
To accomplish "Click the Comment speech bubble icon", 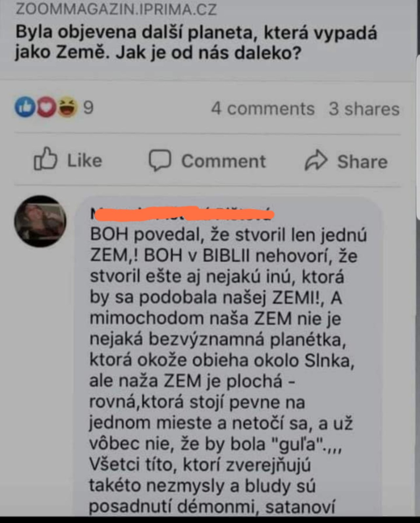I will click(x=160, y=160).
